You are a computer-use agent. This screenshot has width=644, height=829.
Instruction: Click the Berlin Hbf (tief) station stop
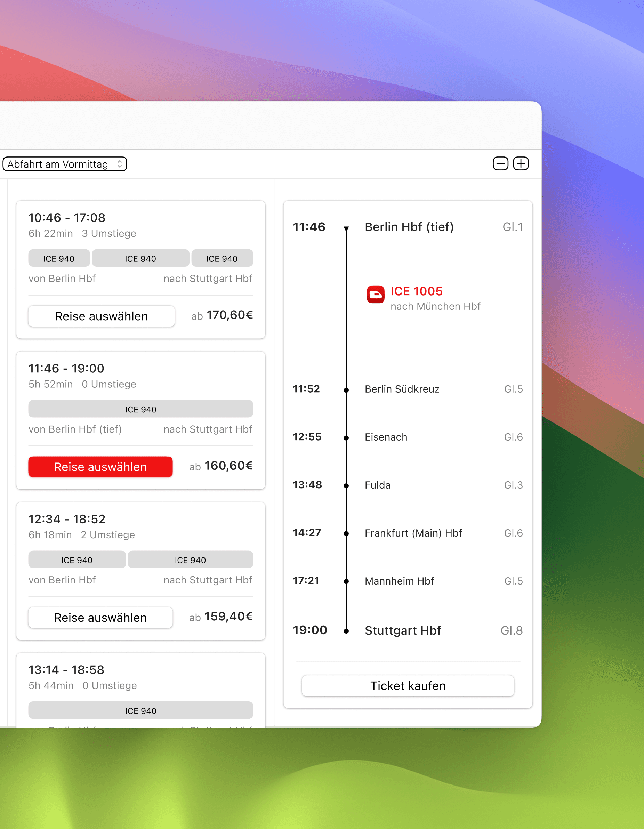pyautogui.click(x=409, y=227)
